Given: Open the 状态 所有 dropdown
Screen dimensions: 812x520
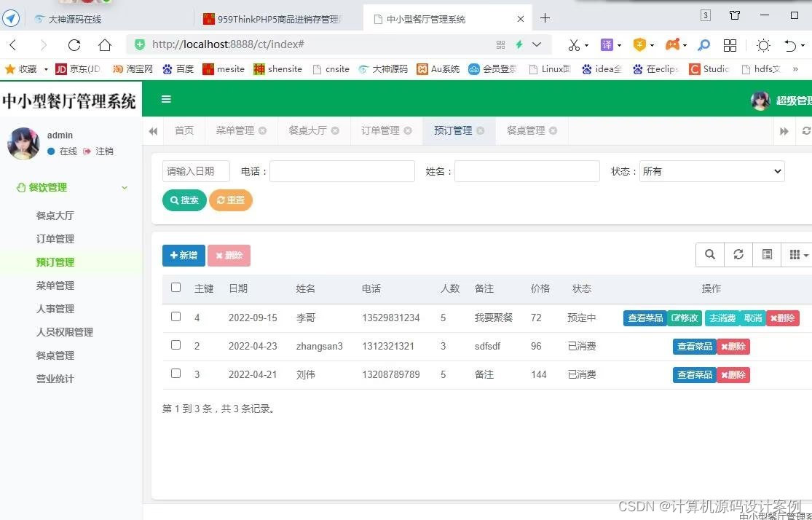Looking at the screenshot, I should pyautogui.click(x=712, y=171).
